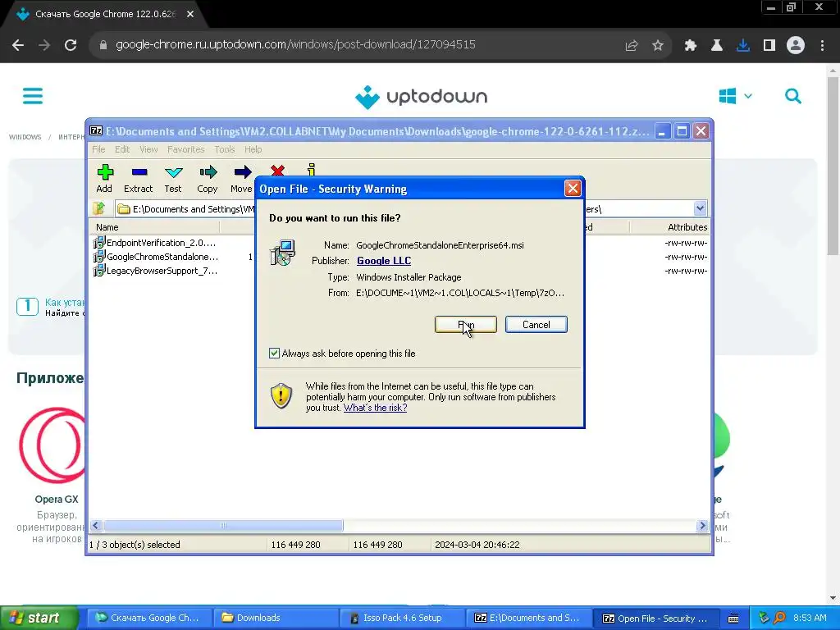Open the Opera GX app thumbnail
This screenshot has height=630, width=840.
tap(53, 445)
